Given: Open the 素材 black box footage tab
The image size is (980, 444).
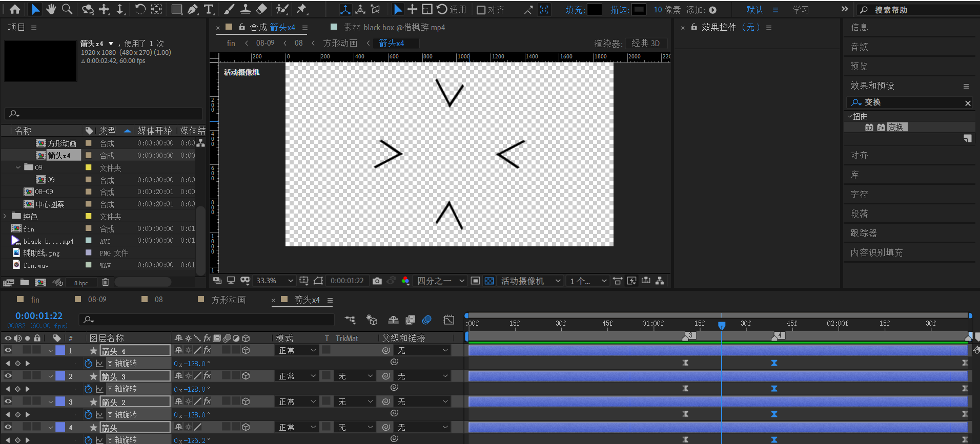Looking at the screenshot, I should pos(394,27).
